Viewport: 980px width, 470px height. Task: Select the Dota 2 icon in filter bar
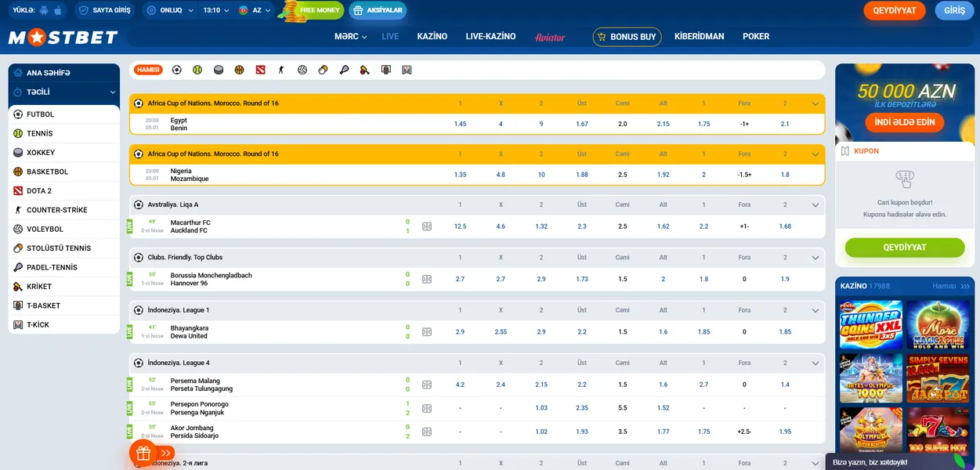260,70
